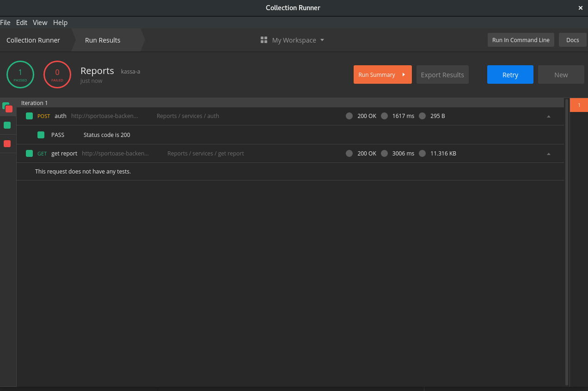Click 'Status code is 200' test result
Viewport: 588px width, 391px height.
107,135
